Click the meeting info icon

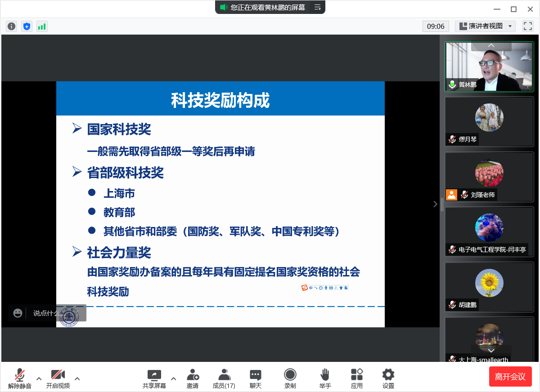(x=12, y=27)
